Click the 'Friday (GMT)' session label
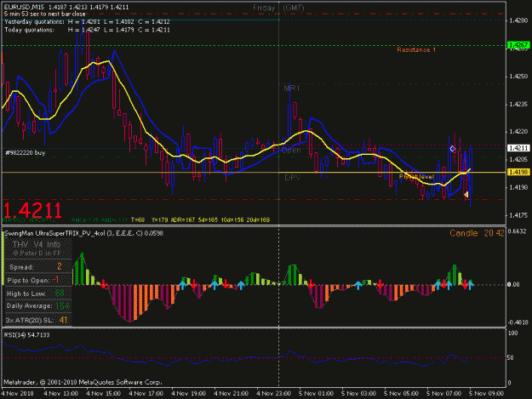532x399 pixels. click(278, 8)
